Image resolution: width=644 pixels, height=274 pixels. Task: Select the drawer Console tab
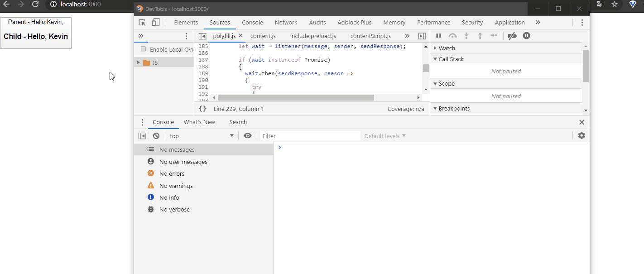tap(163, 122)
